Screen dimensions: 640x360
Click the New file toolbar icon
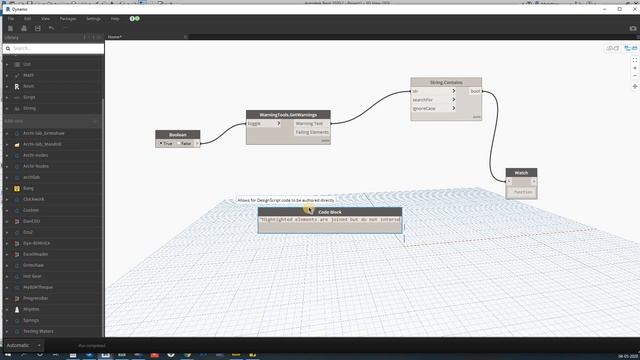(x=11, y=28)
